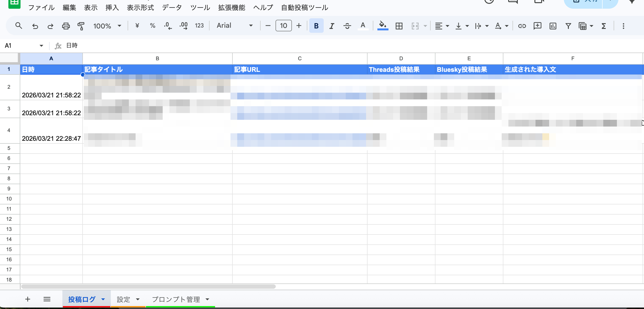Toggle italic formatting button
Screen dimensions: 644x309
[332, 26]
